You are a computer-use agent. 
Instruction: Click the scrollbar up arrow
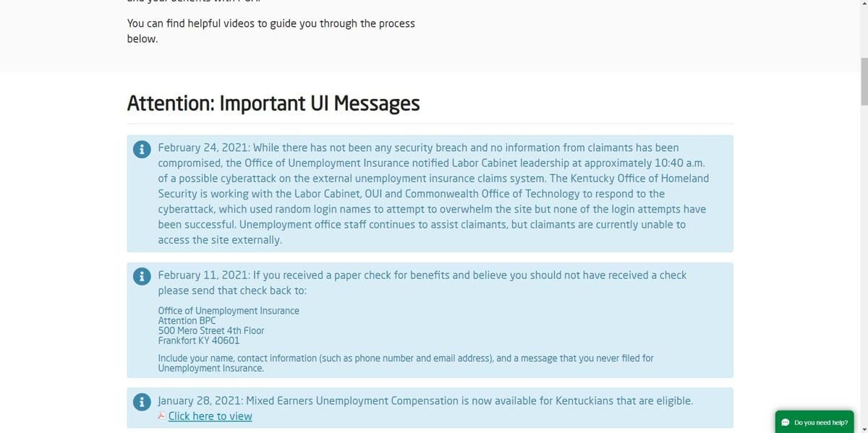(x=863, y=4)
